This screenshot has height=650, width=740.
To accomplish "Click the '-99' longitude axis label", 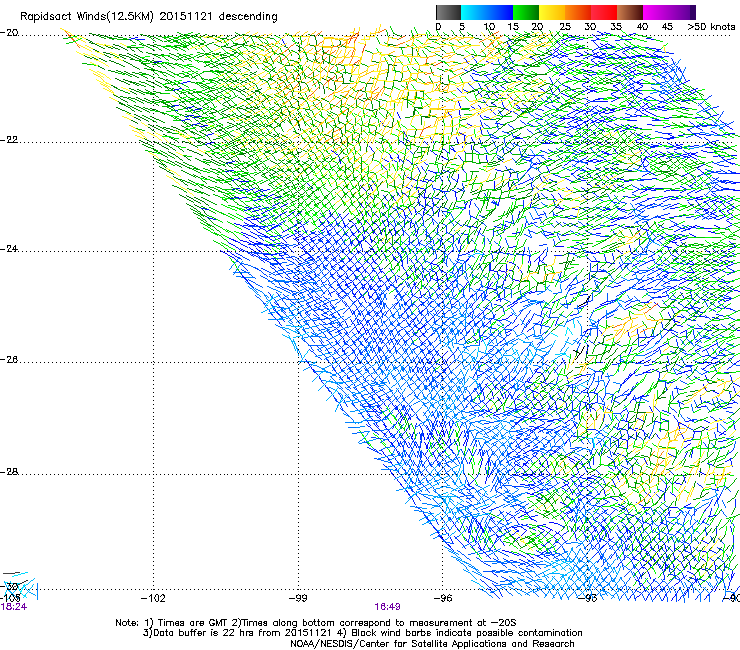I will (298, 598).
